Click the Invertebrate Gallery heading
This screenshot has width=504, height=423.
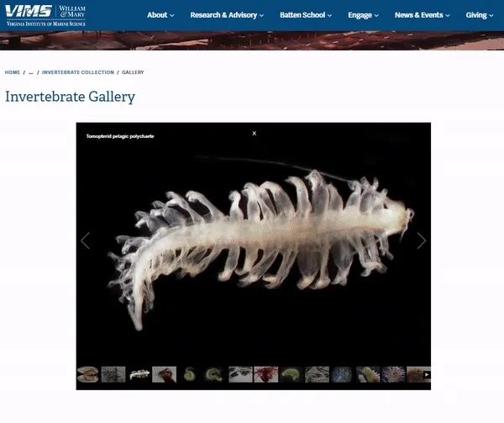[70, 97]
